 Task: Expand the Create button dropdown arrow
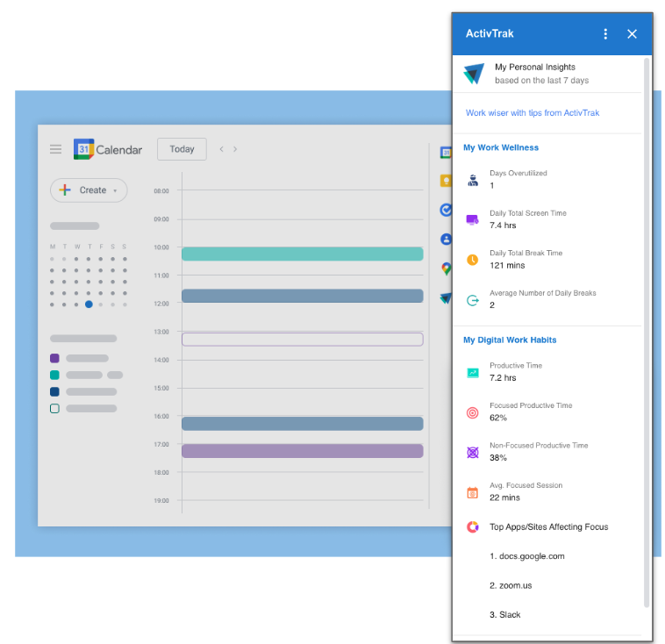click(x=115, y=190)
